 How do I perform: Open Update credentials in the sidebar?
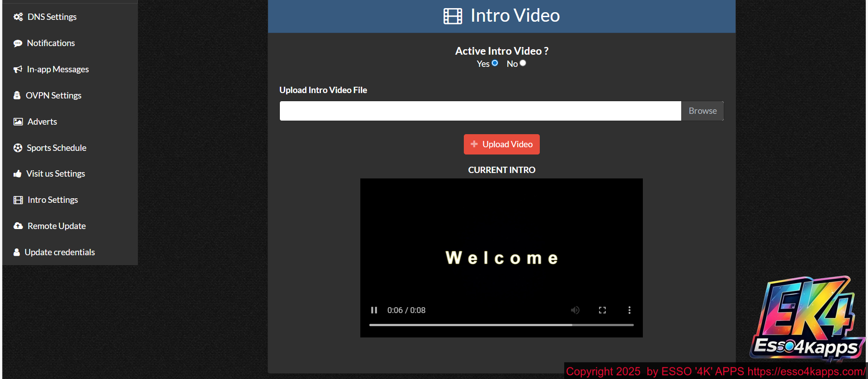(x=59, y=252)
